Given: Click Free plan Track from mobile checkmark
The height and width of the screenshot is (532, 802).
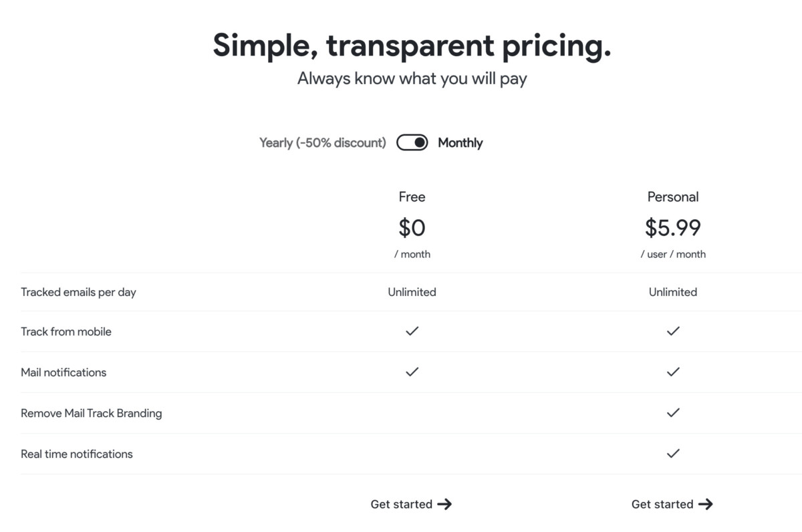Looking at the screenshot, I should tap(412, 331).
